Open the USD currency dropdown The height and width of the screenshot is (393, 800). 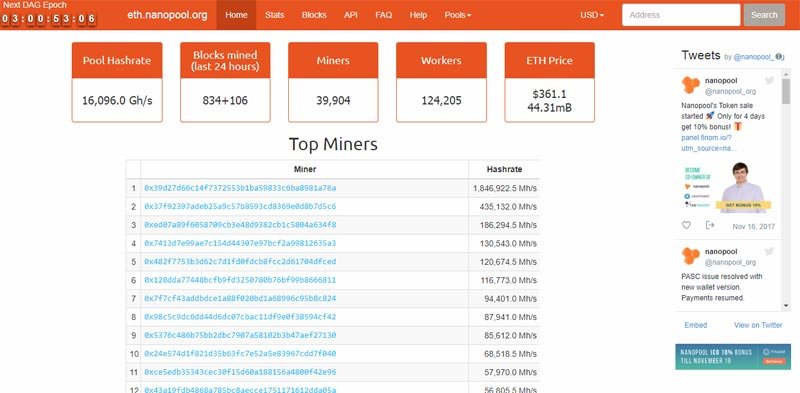[x=592, y=15]
